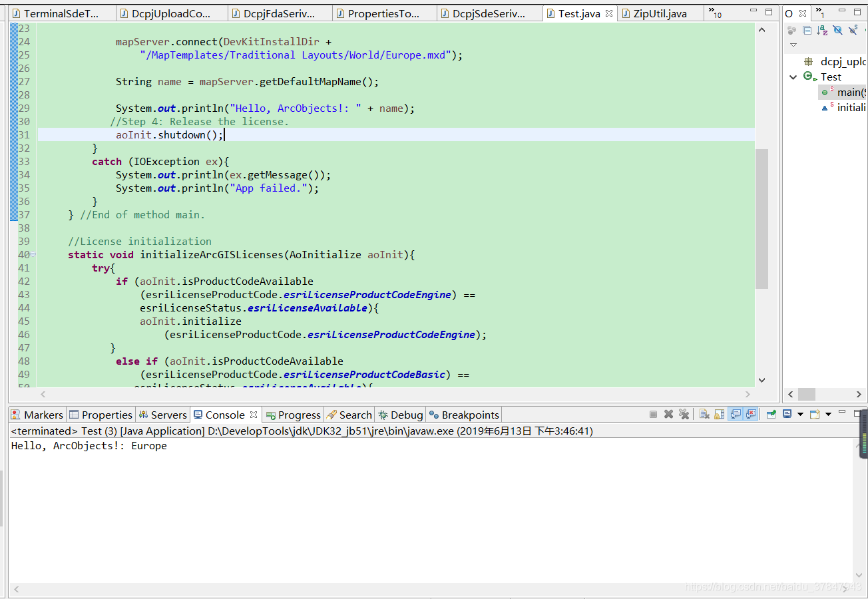Hide static members in the Outline view

pos(853,30)
